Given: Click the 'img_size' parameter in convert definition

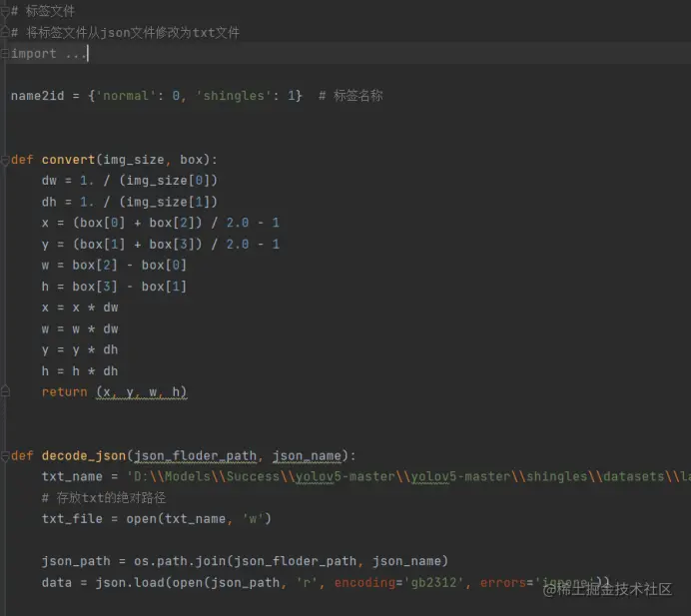Looking at the screenshot, I should [x=133, y=160].
